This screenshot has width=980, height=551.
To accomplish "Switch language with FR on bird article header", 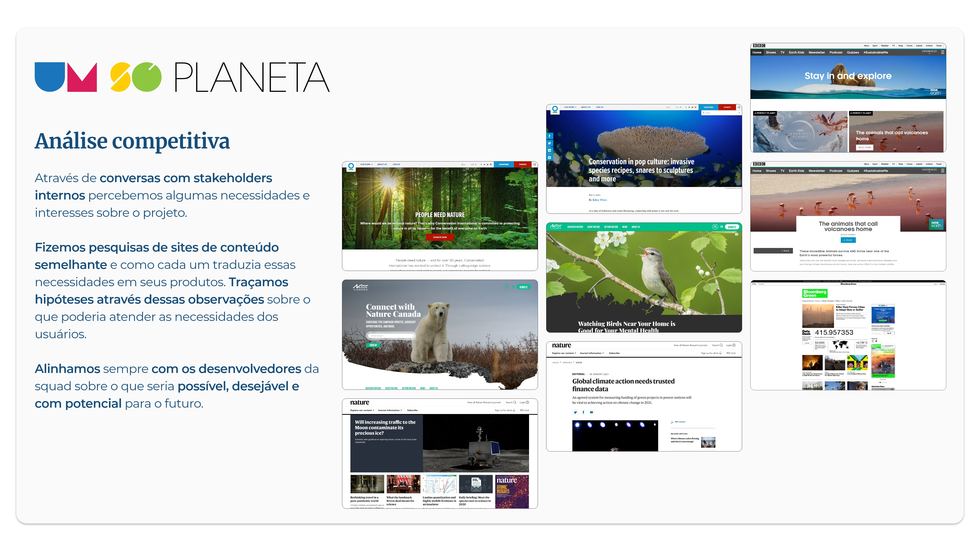I will pos(721,227).
